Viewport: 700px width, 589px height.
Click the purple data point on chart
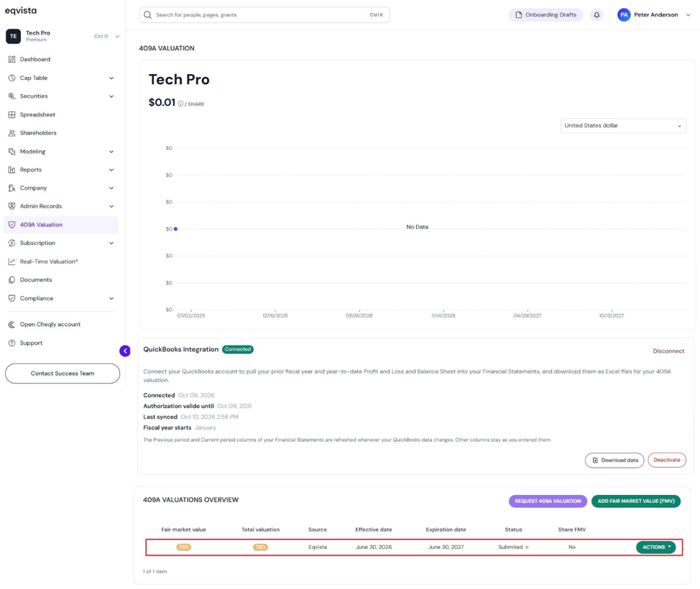coord(175,229)
